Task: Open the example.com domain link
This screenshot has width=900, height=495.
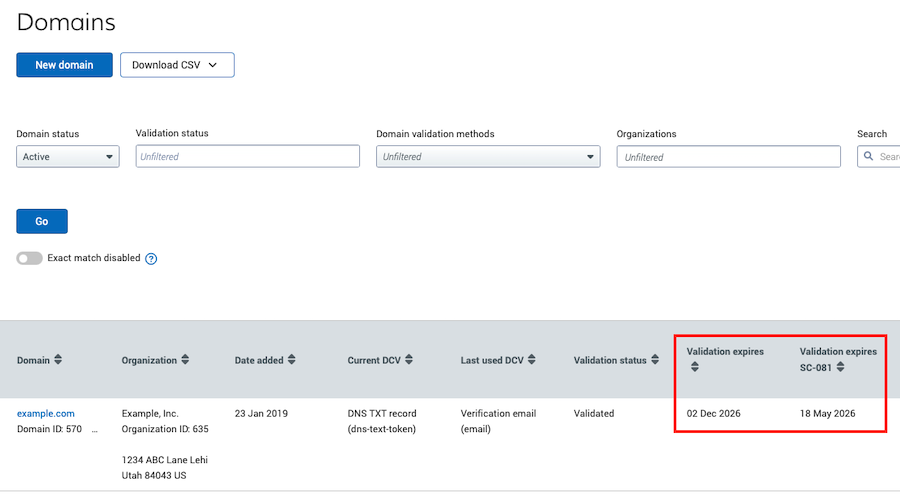Action: coord(45,413)
